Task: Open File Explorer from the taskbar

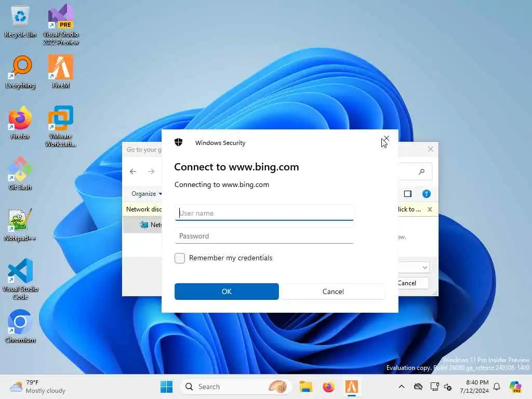Action: [305, 387]
